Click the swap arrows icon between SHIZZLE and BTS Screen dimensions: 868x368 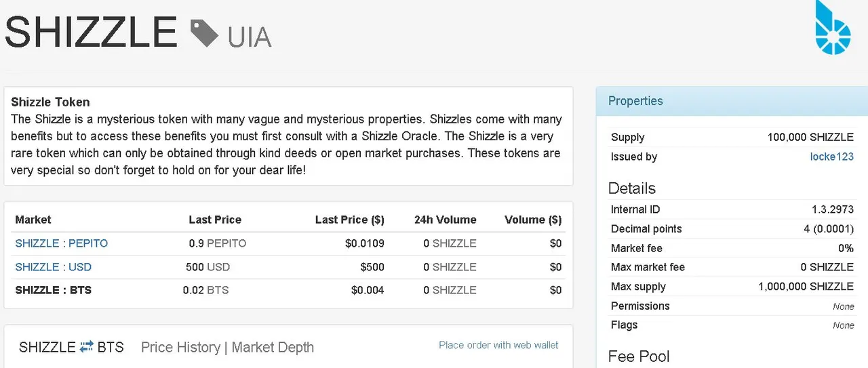click(87, 347)
